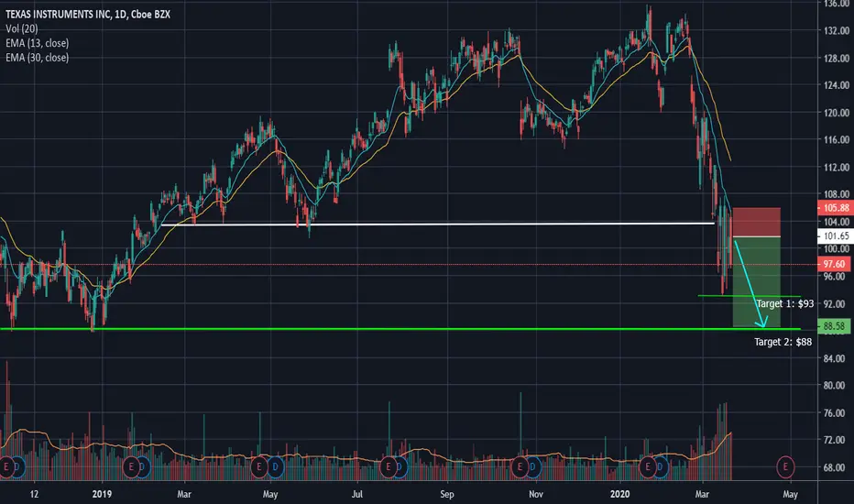
Task: Select the EMA (13, close) indicator legend
Action: point(37,43)
